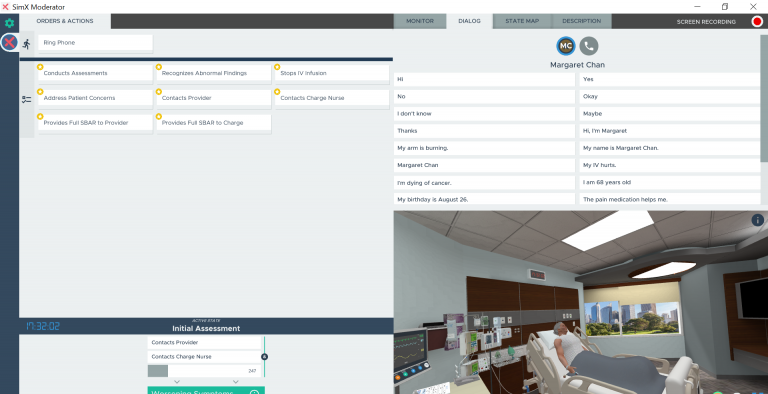Expand the left chevron below the timer bar
Screen dimensions: 768x394
(x=177, y=382)
